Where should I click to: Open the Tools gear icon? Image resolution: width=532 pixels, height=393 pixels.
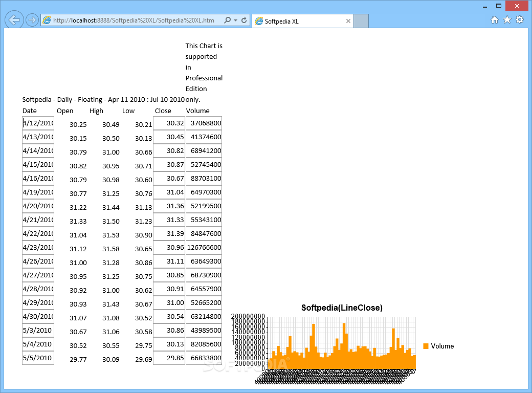click(519, 19)
